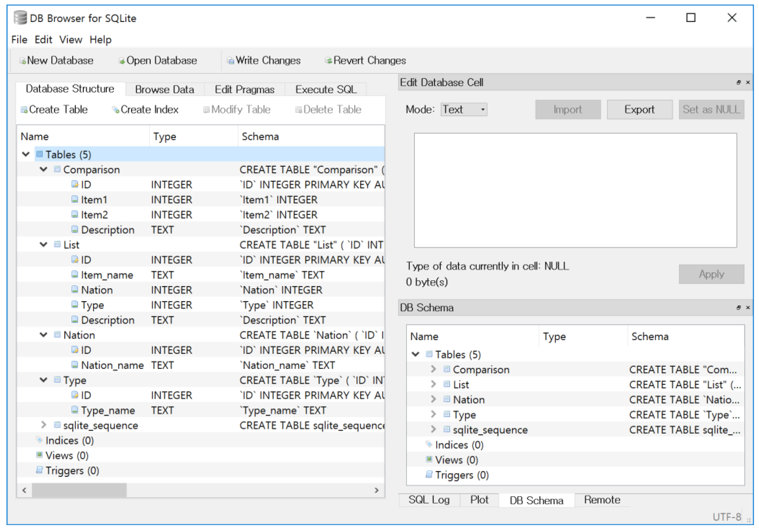Click the Write Changes toolbar icon
The width and height of the screenshot is (759, 532).
[230, 61]
